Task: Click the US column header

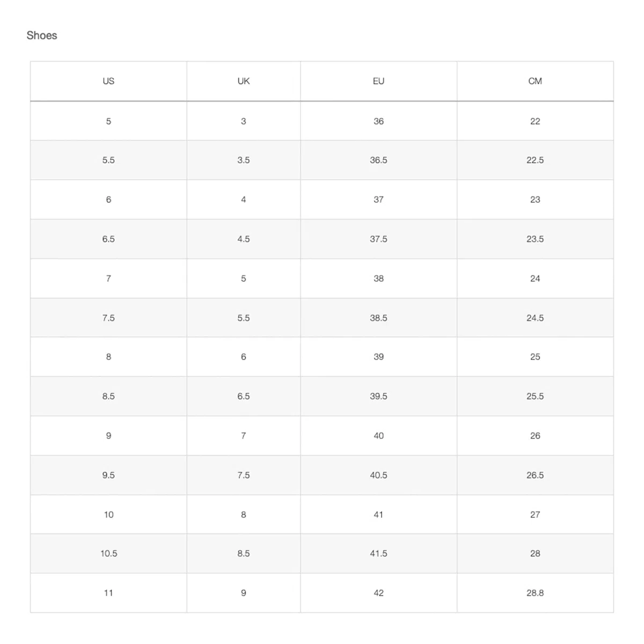Action: point(108,81)
